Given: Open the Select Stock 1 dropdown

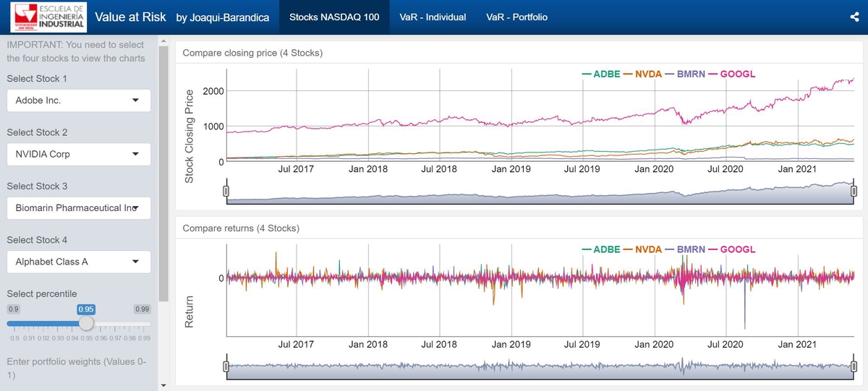Looking at the screenshot, I should [79, 100].
